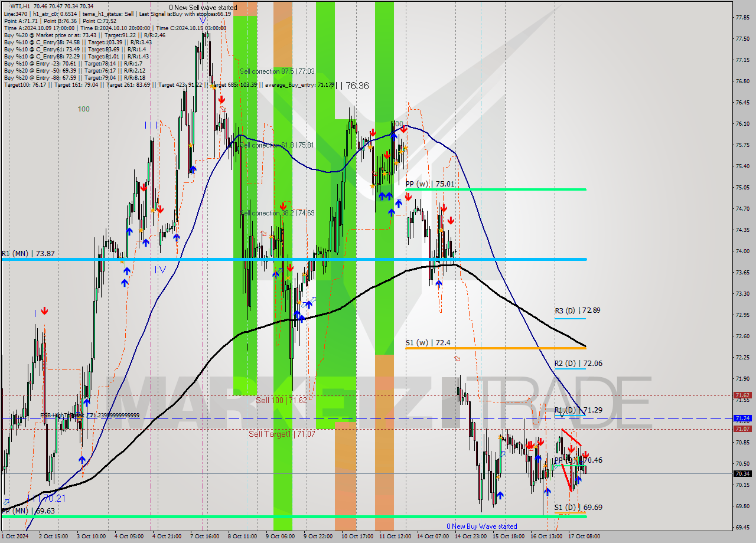Select the 14 Oct 23:00 time axis label

click(x=470, y=537)
